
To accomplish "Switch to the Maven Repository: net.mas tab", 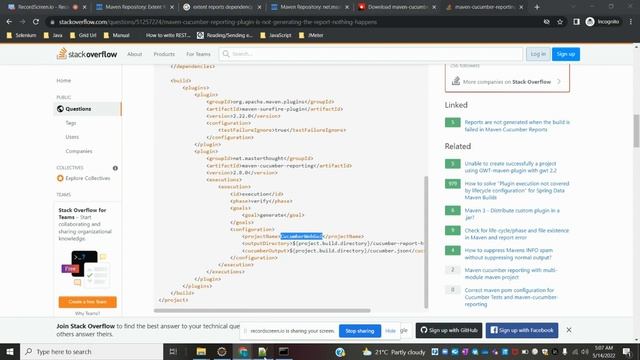I will pos(309,7).
